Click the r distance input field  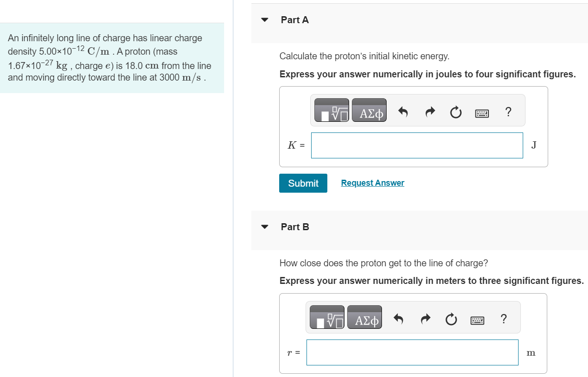point(413,352)
